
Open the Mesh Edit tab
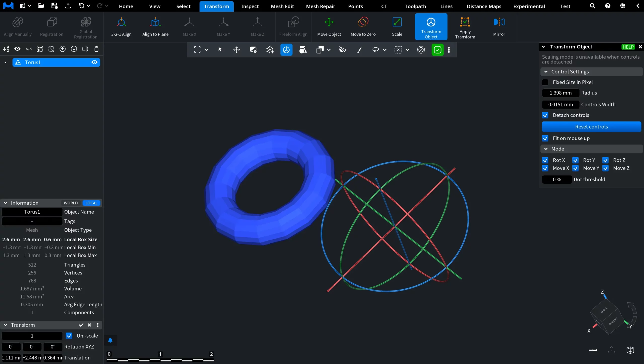pos(282,6)
